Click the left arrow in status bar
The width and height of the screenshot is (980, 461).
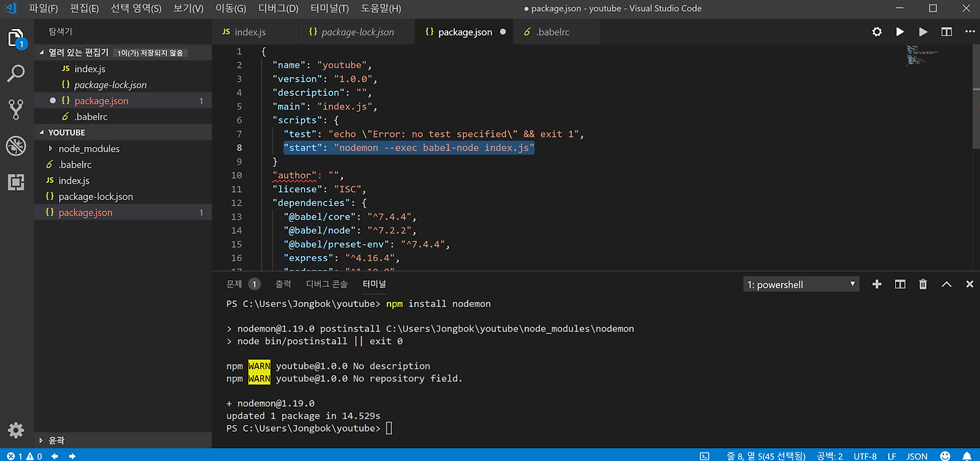[x=55, y=456]
